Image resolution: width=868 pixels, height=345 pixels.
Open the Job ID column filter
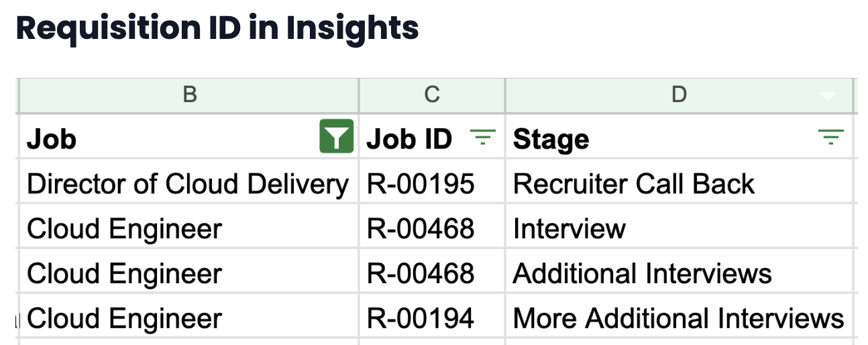[482, 138]
